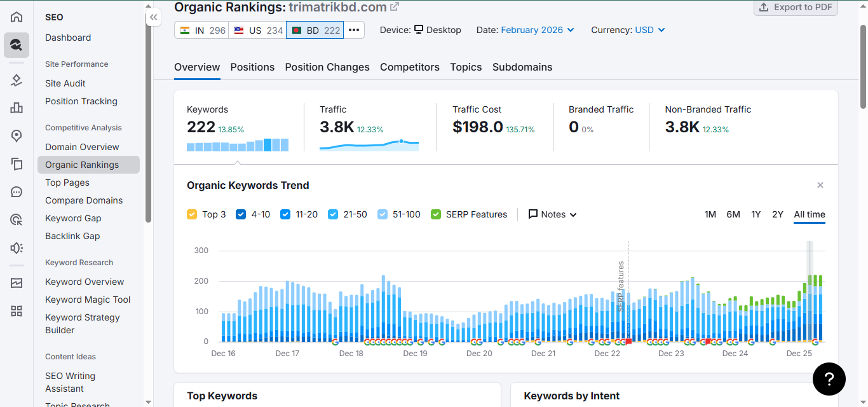The width and height of the screenshot is (868, 407).
Task: Collapse the sidebar with double-chevron button
Action: (x=153, y=18)
